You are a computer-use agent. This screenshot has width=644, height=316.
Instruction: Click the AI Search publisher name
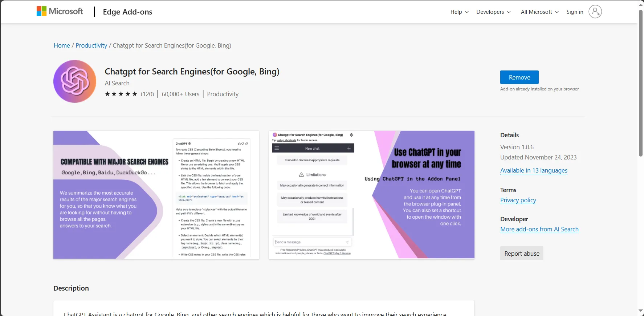click(x=117, y=83)
